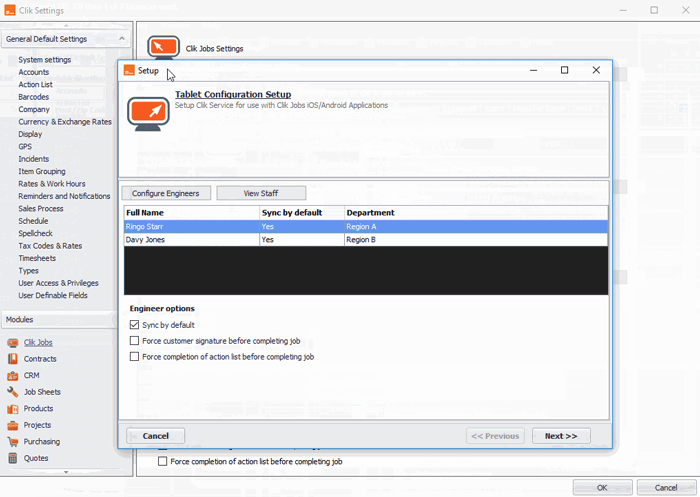Select Timesheets in the settings list

pyautogui.click(x=40, y=258)
